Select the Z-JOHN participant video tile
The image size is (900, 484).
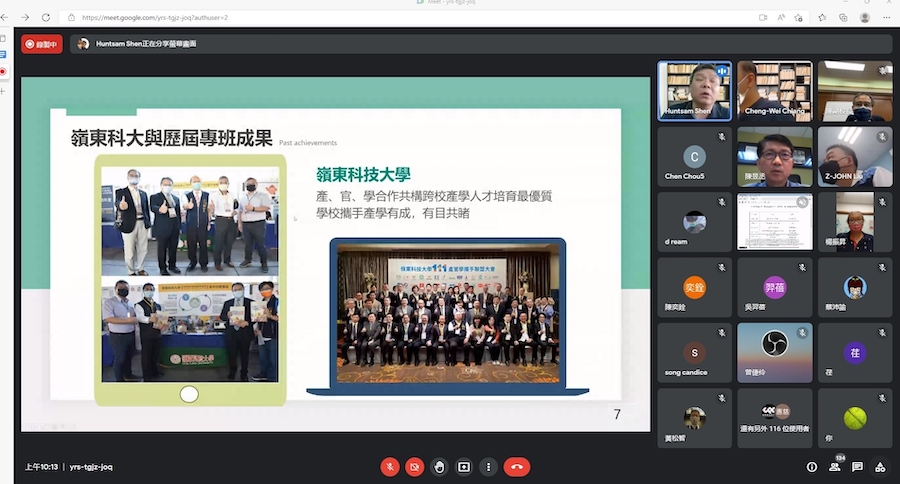click(855, 157)
